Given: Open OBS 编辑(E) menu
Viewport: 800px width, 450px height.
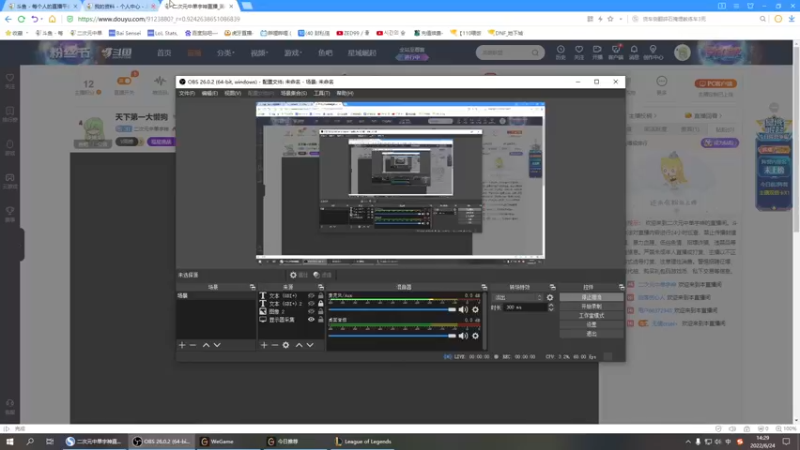Looking at the screenshot, I should [x=209, y=93].
